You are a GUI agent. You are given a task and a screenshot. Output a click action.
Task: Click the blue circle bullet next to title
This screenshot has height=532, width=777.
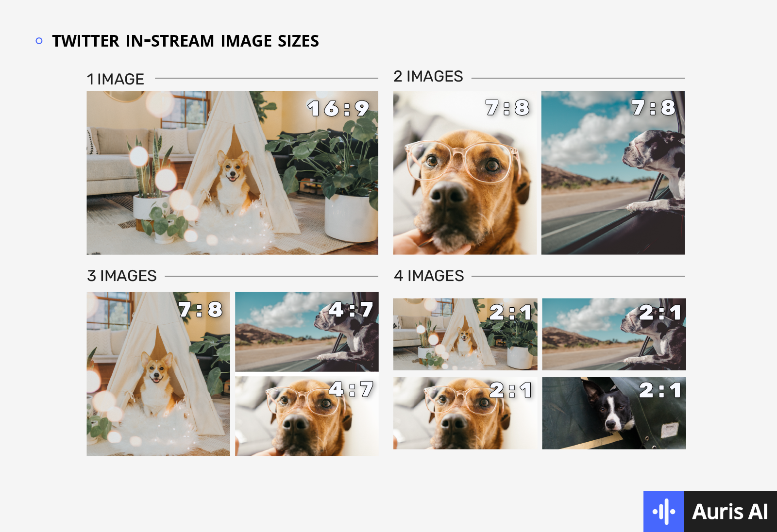39,41
